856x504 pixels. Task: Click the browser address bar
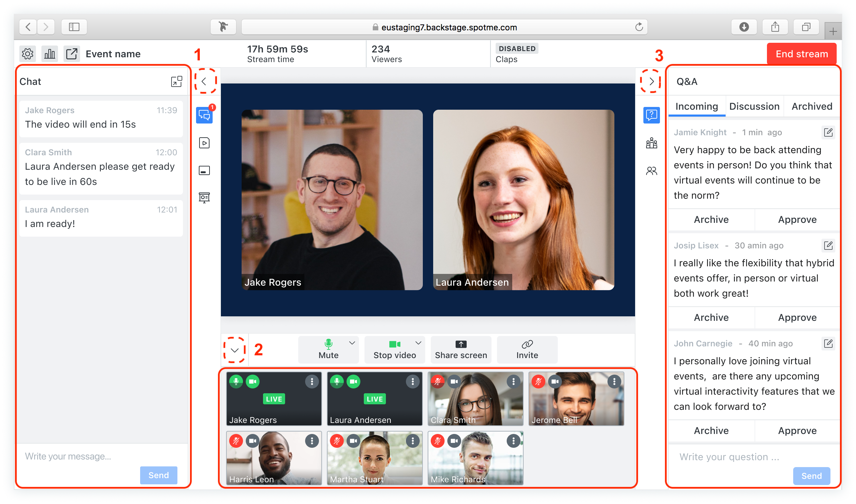pos(445,27)
